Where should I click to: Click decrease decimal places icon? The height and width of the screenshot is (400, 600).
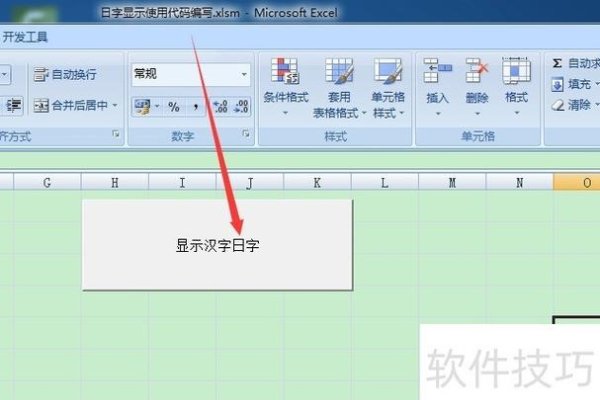pyautogui.click(x=241, y=107)
